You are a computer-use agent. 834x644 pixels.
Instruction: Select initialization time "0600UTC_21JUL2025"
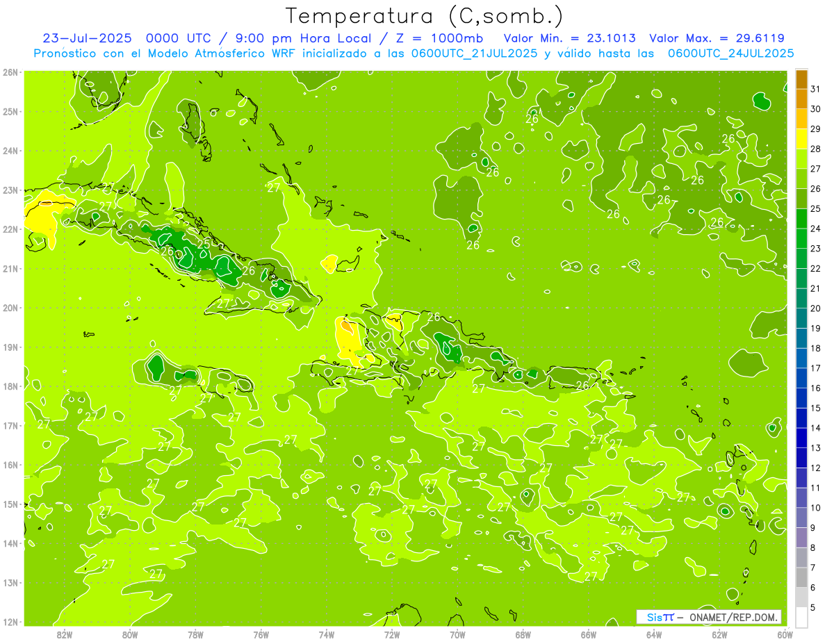(x=474, y=53)
